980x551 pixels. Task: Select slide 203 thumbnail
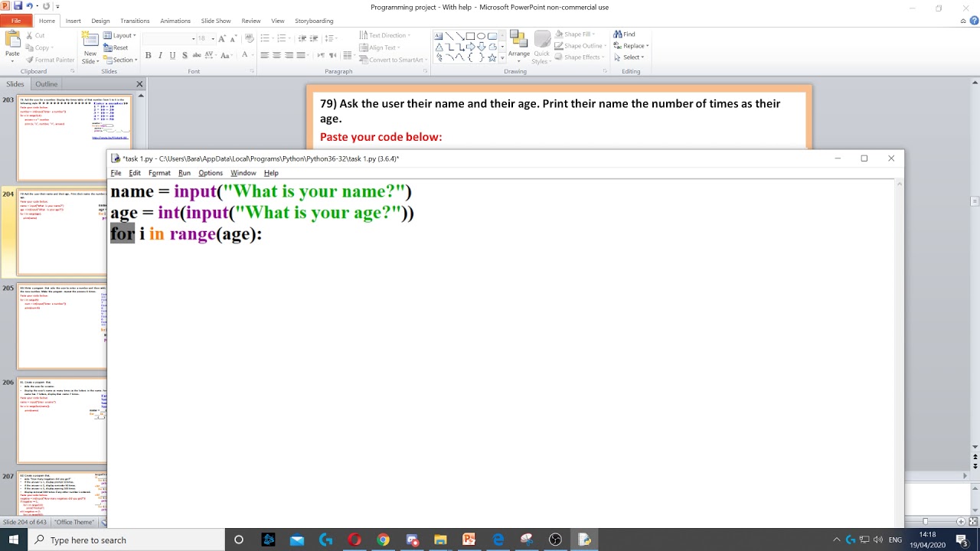point(75,138)
